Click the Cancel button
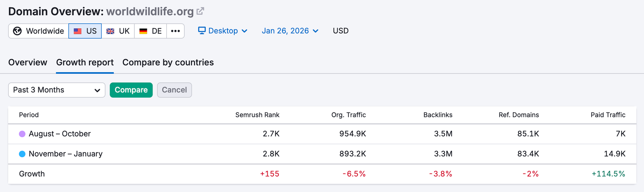Viewport: 644px width, 192px height. point(174,90)
